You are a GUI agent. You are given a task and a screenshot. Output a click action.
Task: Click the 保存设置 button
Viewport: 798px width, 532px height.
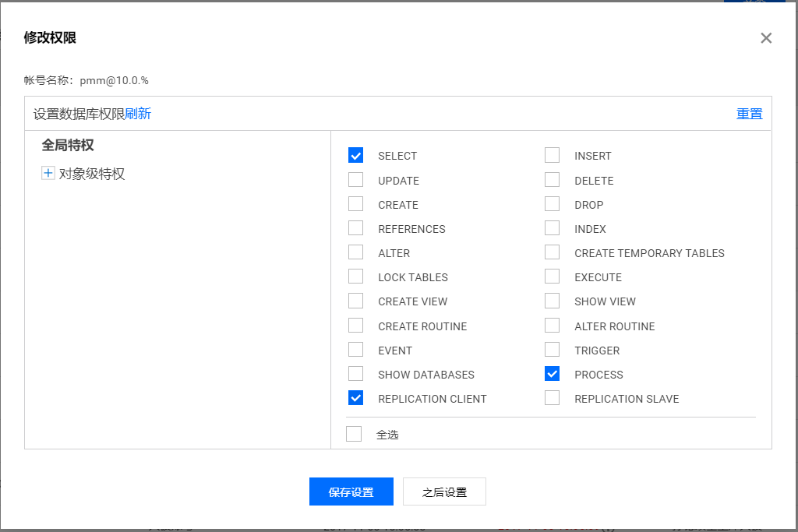point(351,492)
